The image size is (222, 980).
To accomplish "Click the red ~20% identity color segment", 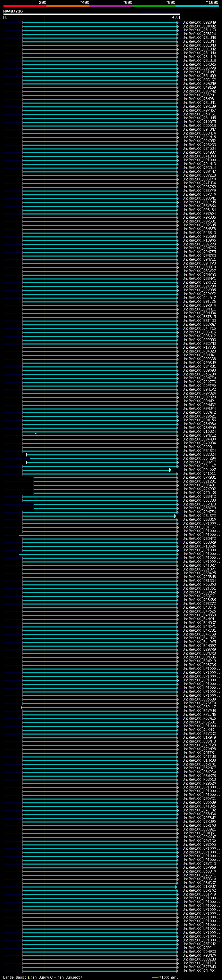I will tap(25, 6).
